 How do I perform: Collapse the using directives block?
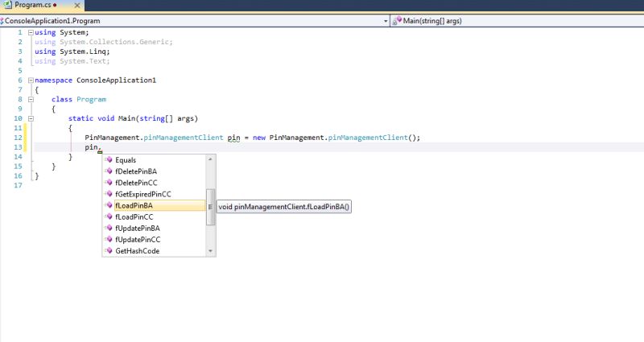pyautogui.click(x=31, y=32)
